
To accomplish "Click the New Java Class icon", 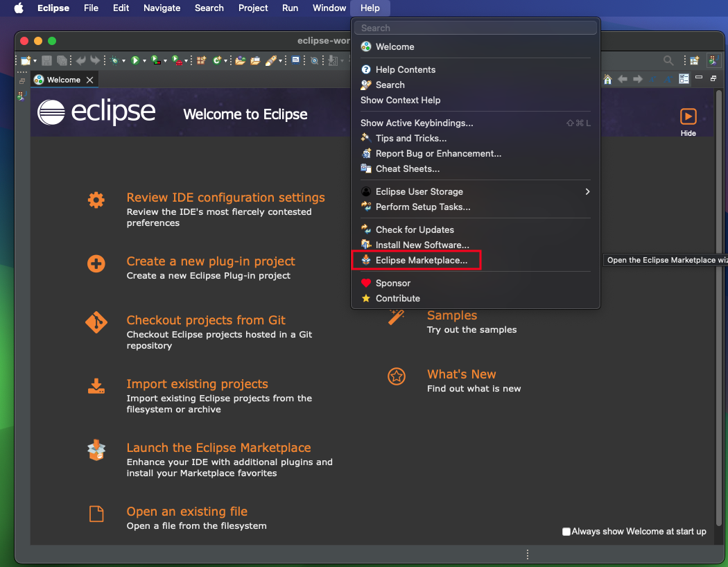I will point(217,60).
